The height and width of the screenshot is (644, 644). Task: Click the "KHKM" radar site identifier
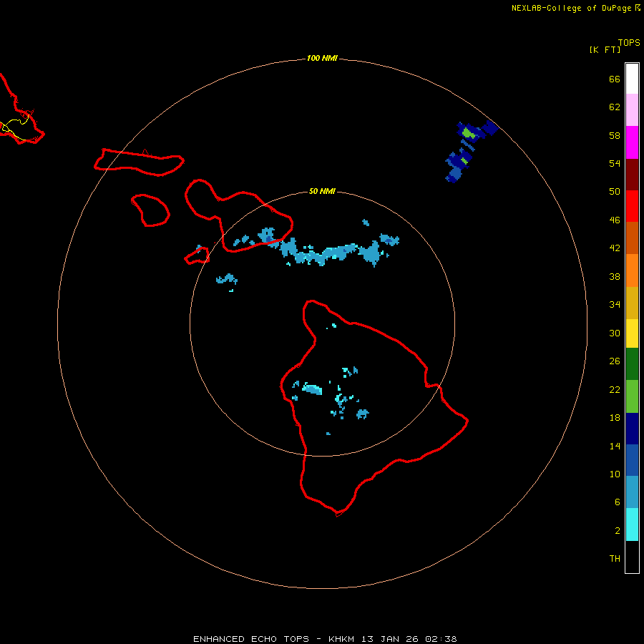(x=341, y=639)
